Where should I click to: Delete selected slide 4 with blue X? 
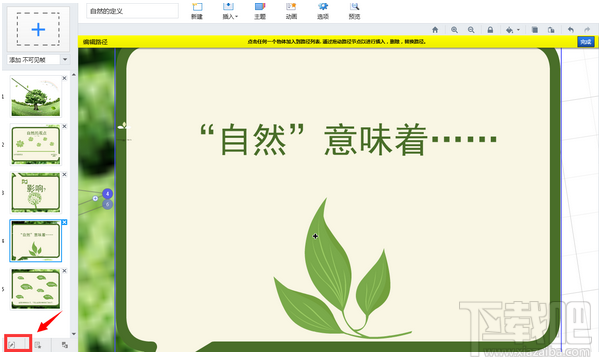[x=65, y=222]
